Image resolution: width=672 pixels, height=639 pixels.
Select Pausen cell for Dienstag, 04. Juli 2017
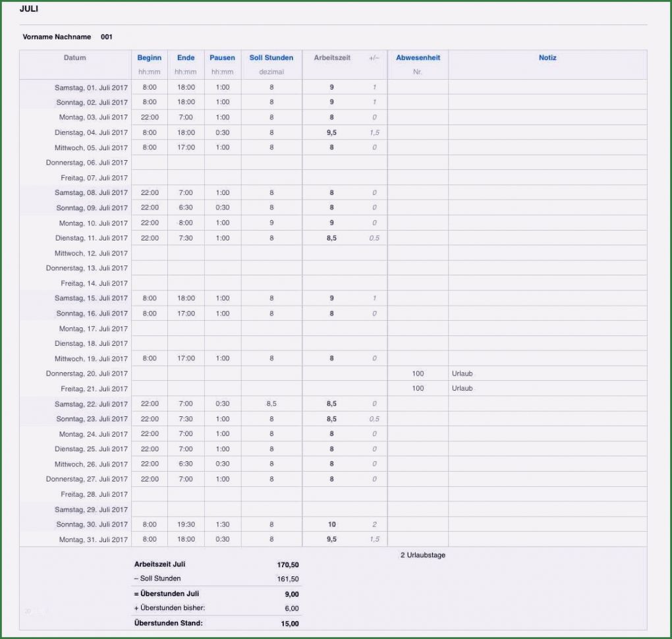pyautogui.click(x=223, y=132)
